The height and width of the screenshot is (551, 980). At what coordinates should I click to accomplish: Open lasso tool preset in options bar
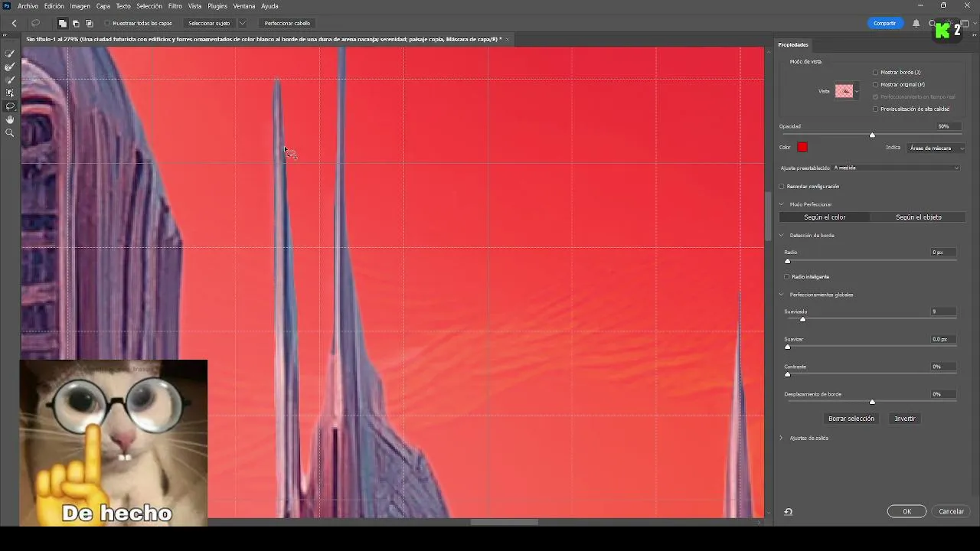tap(35, 24)
